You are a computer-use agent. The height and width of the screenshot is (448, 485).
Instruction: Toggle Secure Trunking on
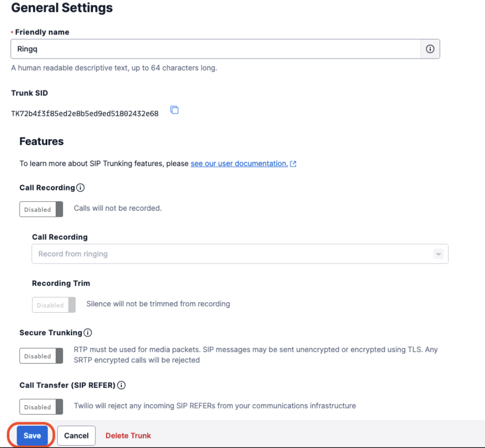(x=41, y=356)
